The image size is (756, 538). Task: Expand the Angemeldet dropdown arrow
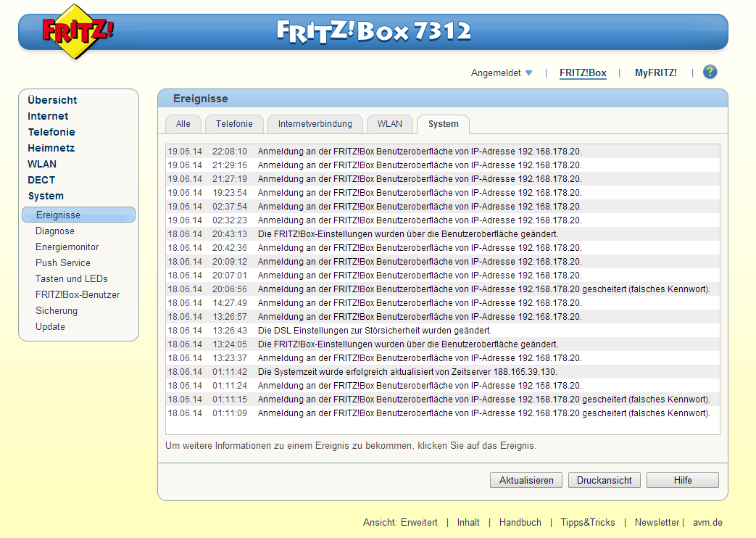[528, 73]
